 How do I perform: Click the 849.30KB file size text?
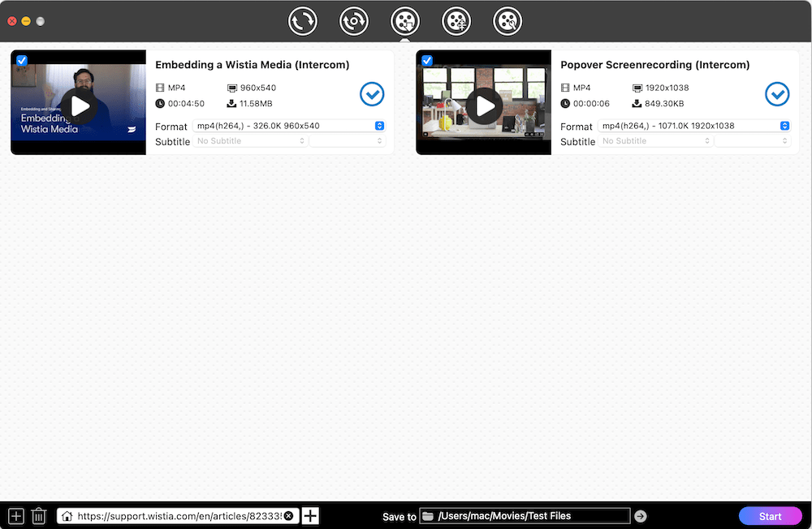coord(664,104)
